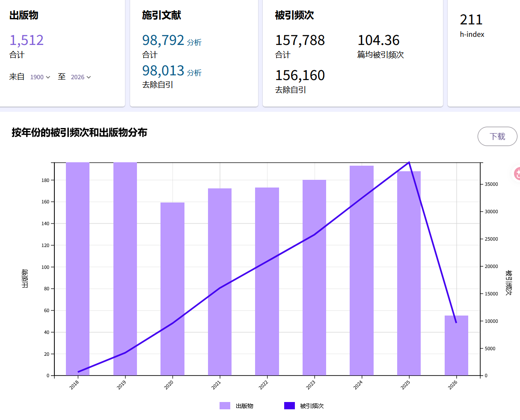Click 分析 next to 98,013
Image resolution: width=520 pixels, height=420 pixels.
point(194,73)
